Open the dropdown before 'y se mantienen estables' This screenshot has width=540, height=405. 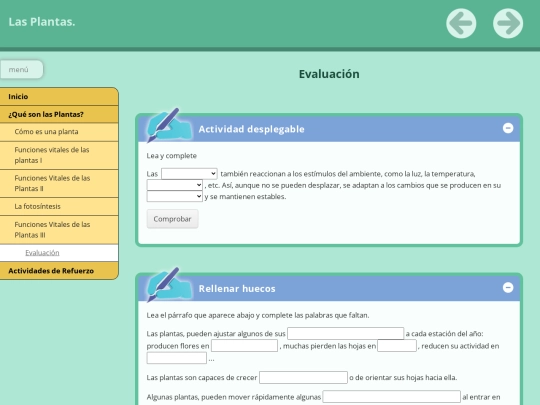tap(175, 196)
